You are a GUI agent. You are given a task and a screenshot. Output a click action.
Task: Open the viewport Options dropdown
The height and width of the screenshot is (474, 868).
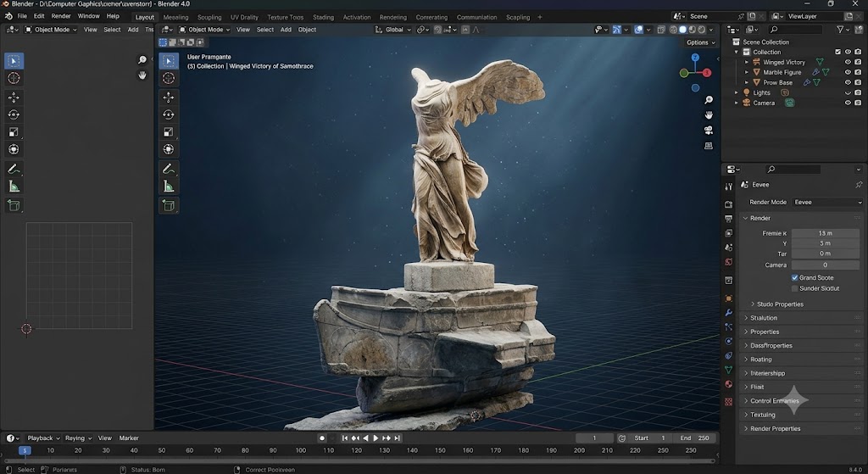[701, 42]
